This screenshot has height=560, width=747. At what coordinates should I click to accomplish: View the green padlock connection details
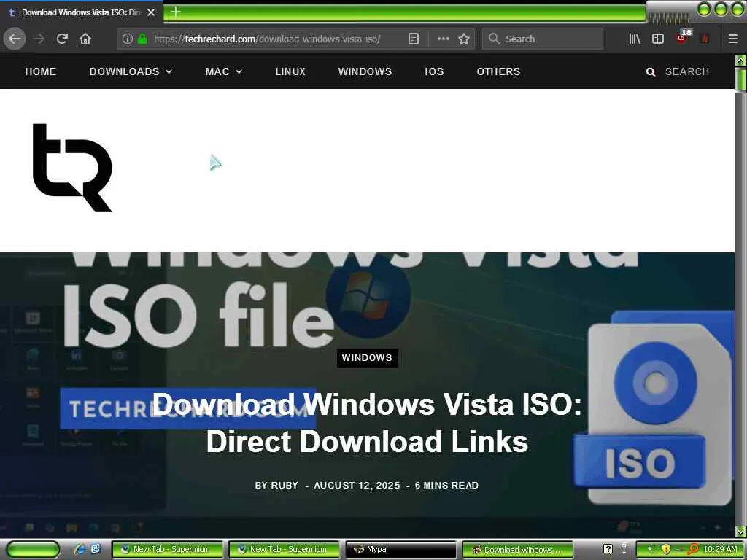click(142, 39)
